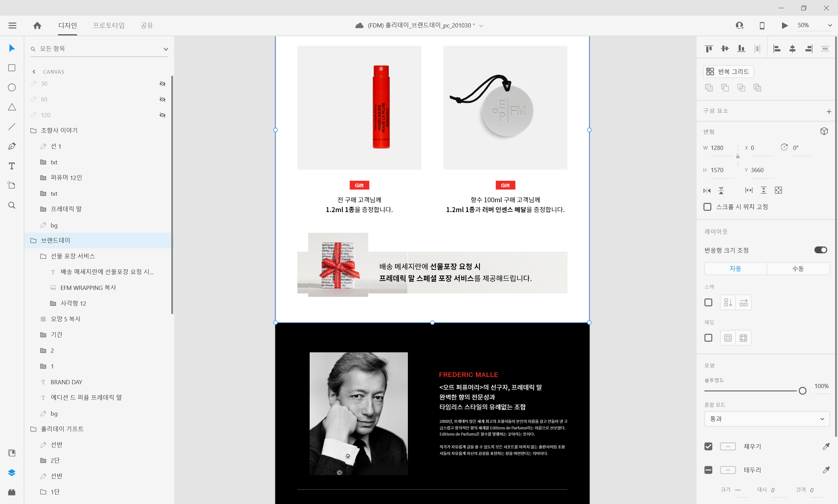This screenshot has width=838, height=504.
Task: Enable the Padding checkbox
Action: [708, 338]
